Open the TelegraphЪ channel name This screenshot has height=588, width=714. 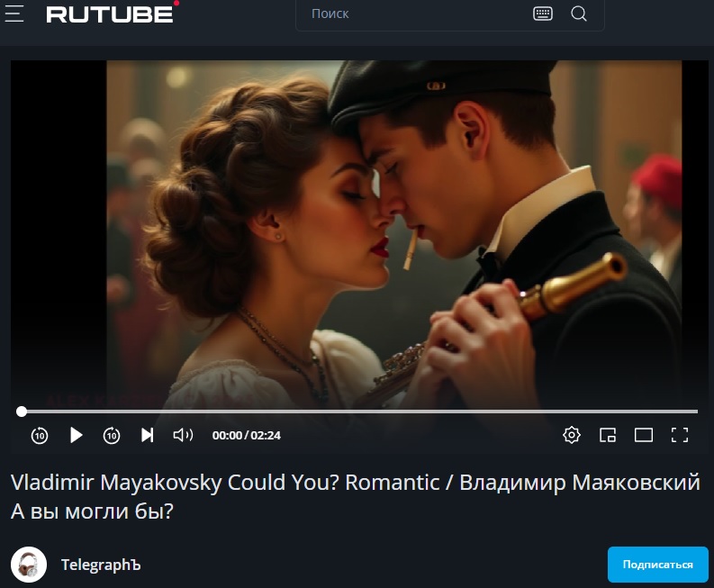click(x=101, y=565)
